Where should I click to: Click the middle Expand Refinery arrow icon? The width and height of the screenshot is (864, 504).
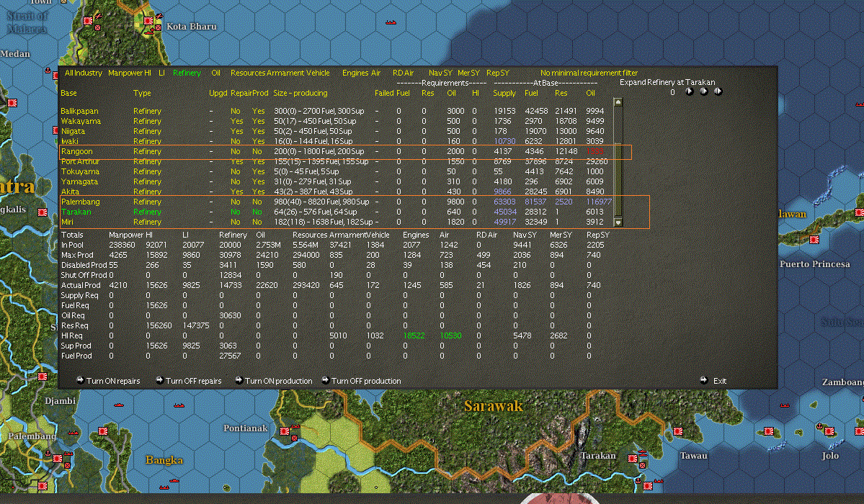click(703, 91)
